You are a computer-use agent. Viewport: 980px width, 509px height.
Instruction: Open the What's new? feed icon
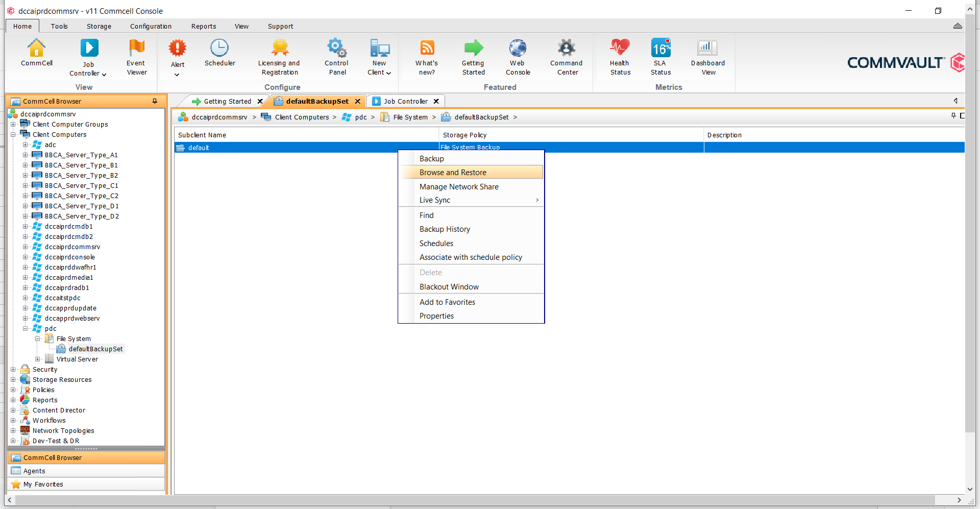click(x=427, y=48)
